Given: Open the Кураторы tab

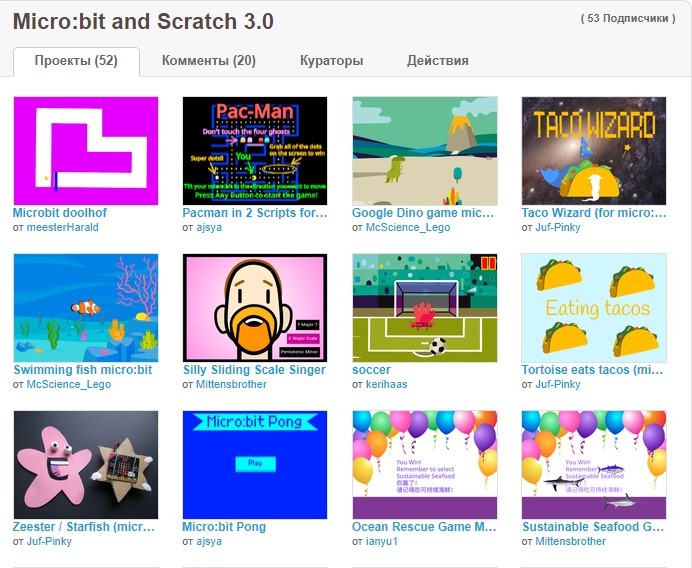Looking at the screenshot, I should 331,60.
